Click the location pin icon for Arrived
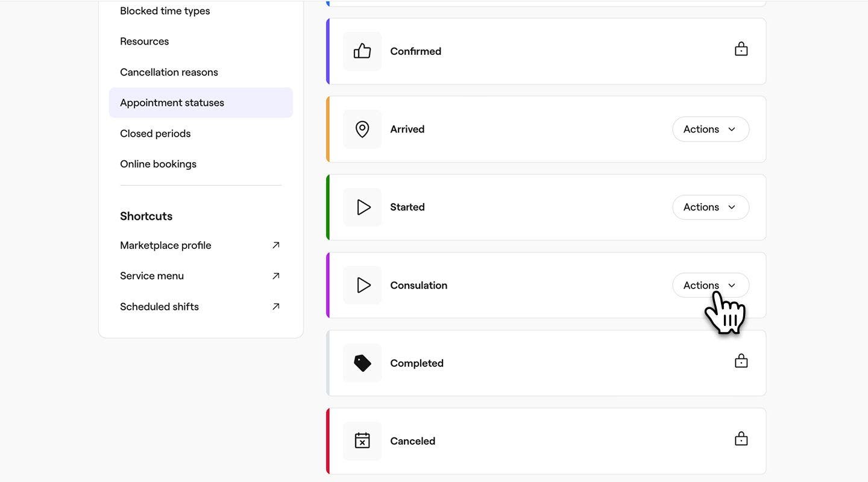Screen dimensions: 868x482 (x=362, y=129)
